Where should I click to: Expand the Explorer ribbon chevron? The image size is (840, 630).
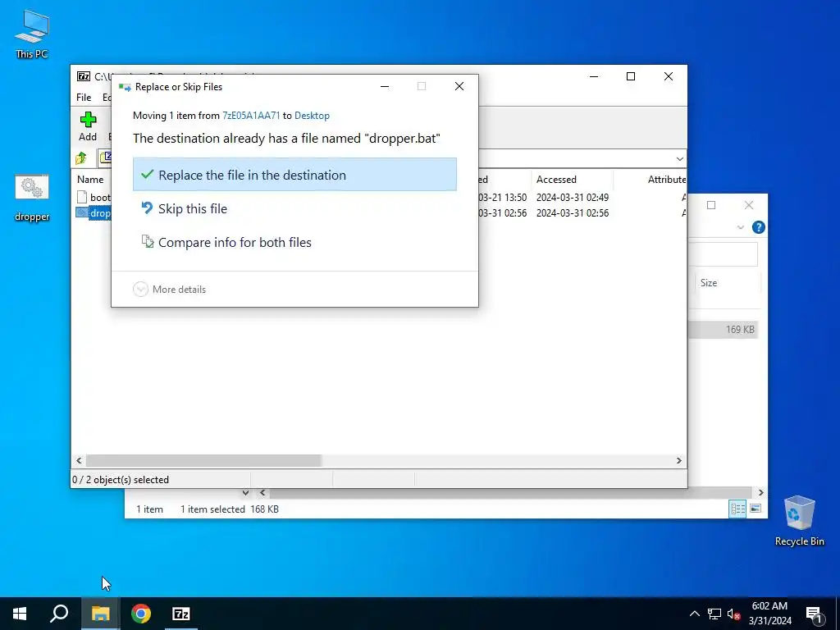741,227
